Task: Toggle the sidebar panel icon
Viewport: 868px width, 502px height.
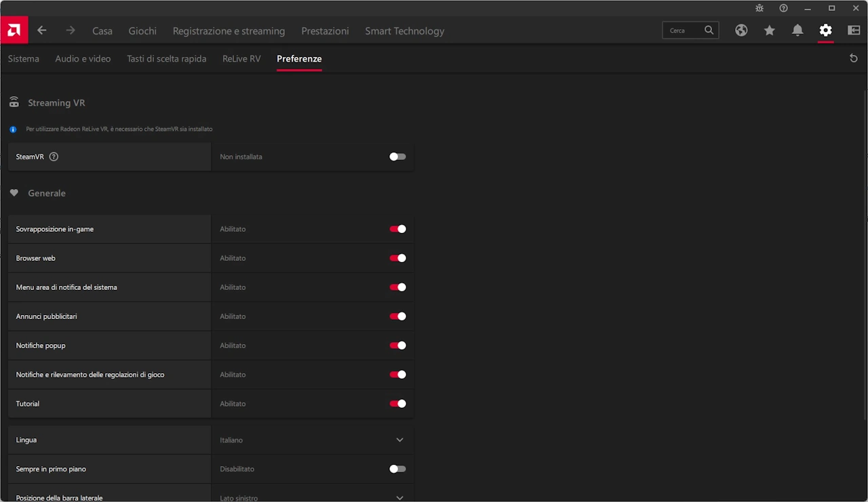Action: click(x=854, y=30)
